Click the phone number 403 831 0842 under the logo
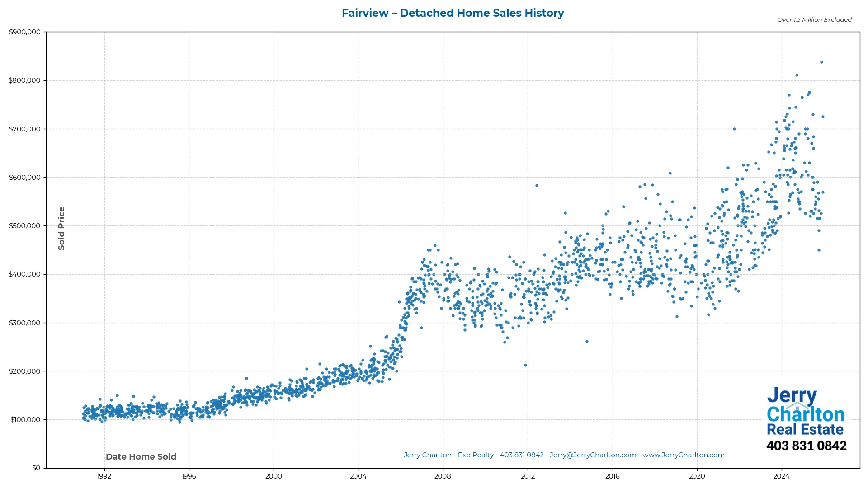 (807, 446)
